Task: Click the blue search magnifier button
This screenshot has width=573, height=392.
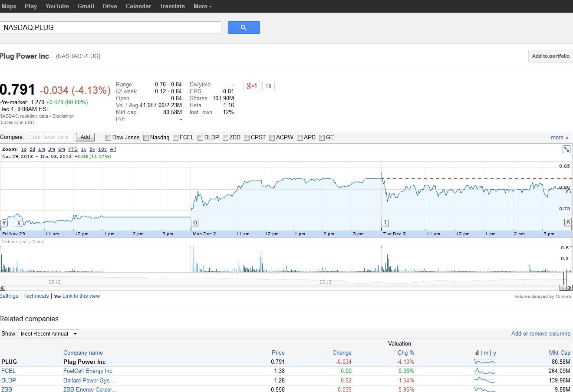Action: tap(244, 27)
